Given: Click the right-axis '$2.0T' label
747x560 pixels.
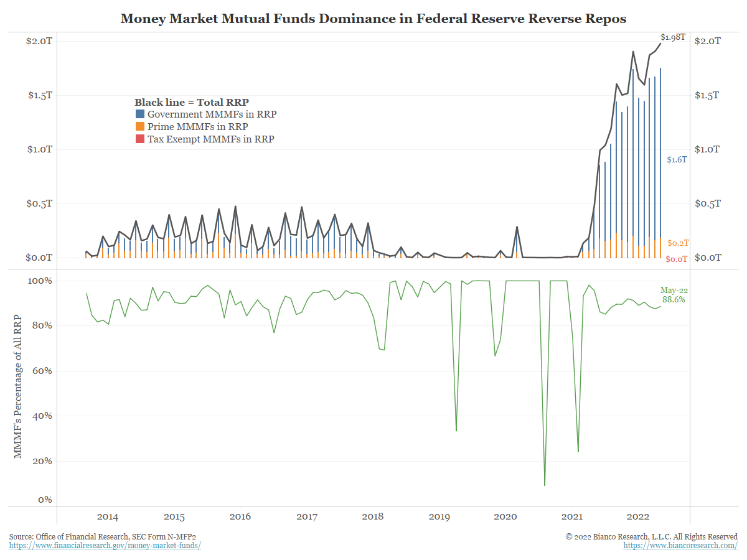Looking at the screenshot, I should pyautogui.click(x=708, y=41).
